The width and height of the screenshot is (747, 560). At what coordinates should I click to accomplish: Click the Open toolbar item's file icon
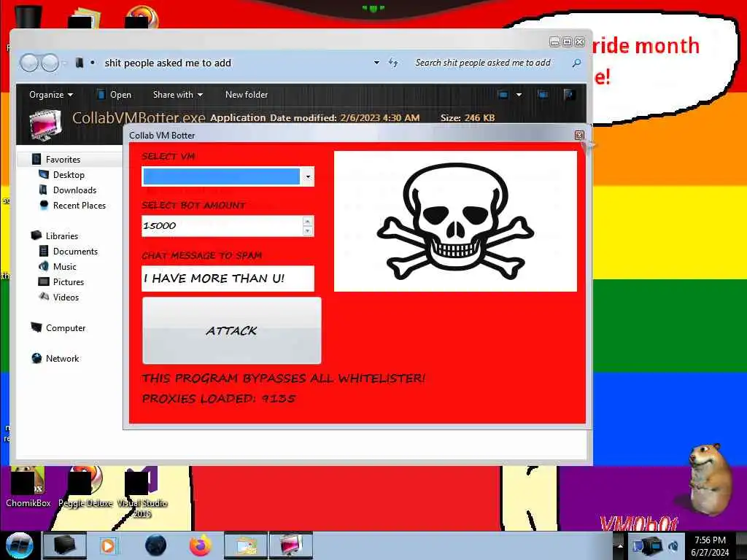click(x=101, y=94)
